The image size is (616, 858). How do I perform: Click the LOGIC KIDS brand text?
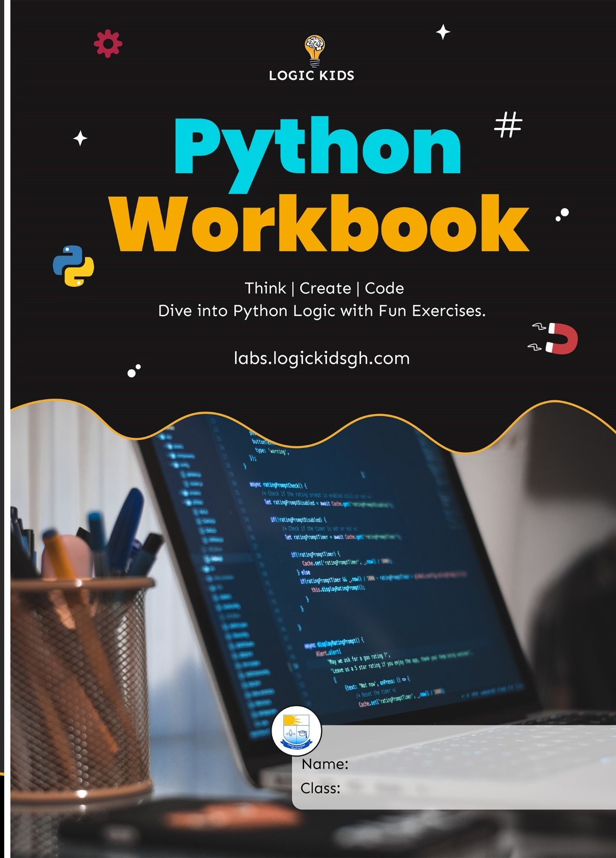(x=312, y=76)
